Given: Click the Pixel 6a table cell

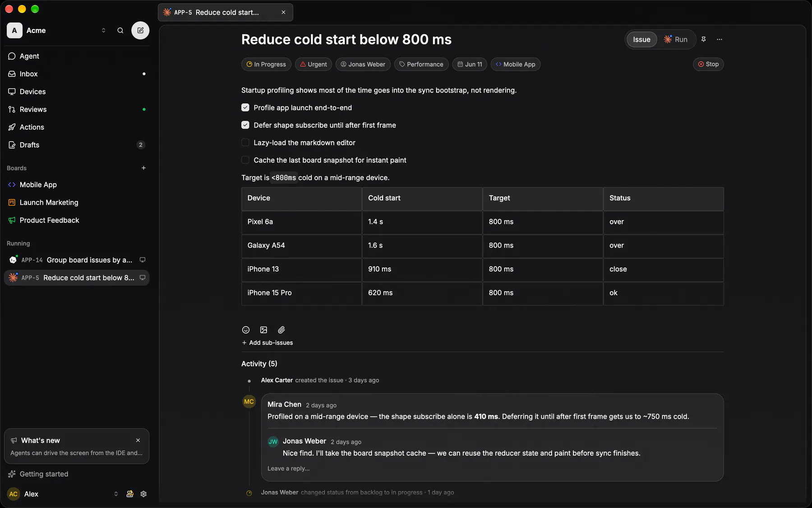Looking at the screenshot, I should coord(301,222).
